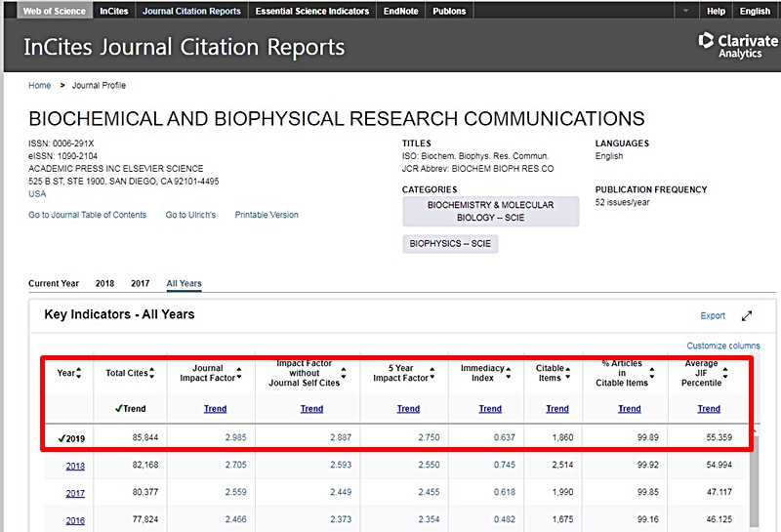The height and width of the screenshot is (532, 781).
Task: Expand the Key Indicators panel to full view
Action: coord(746,316)
